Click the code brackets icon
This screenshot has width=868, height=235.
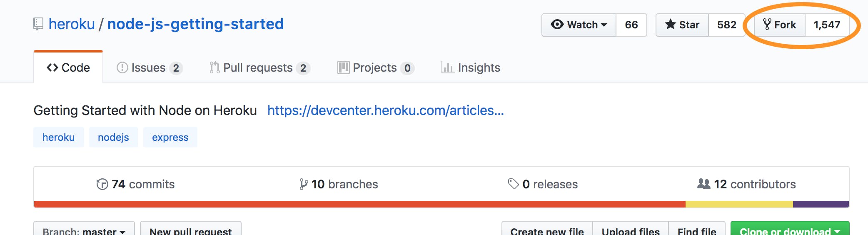(52, 67)
